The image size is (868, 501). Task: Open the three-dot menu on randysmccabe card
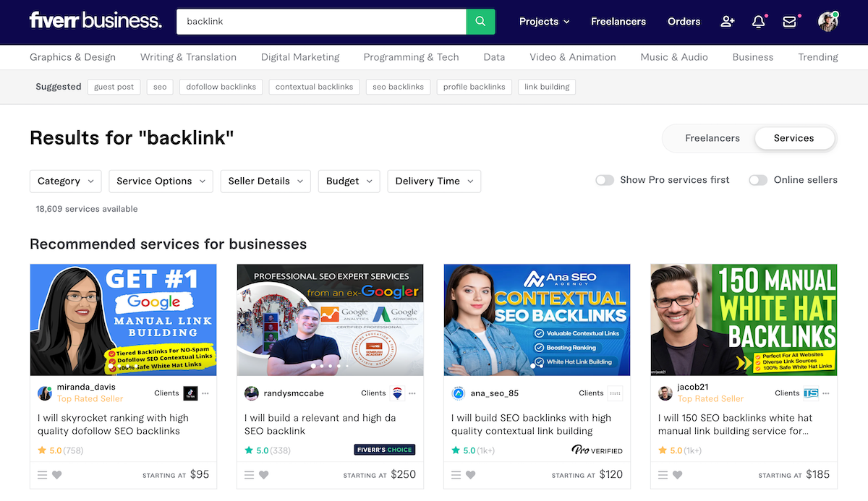point(412,393)
